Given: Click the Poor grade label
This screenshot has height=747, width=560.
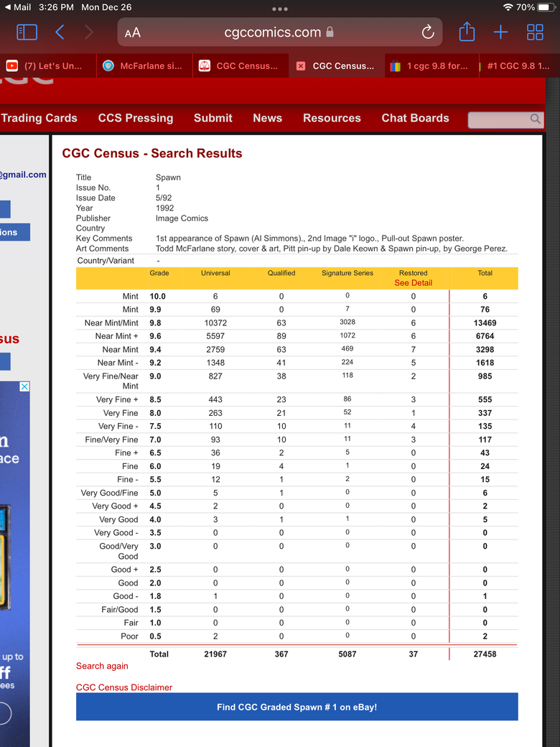Looking at the screenshot, I should pyautogui.click(x=129, y=636).
